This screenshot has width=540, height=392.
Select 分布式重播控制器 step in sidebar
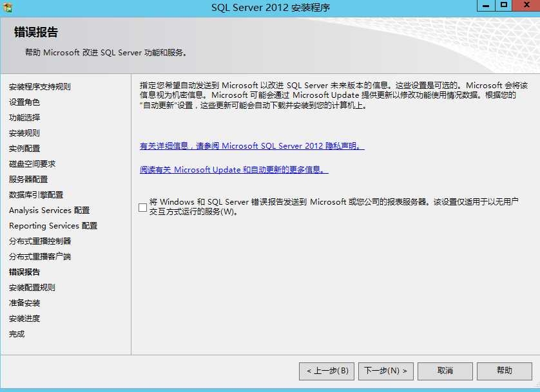tap(40, 241)
